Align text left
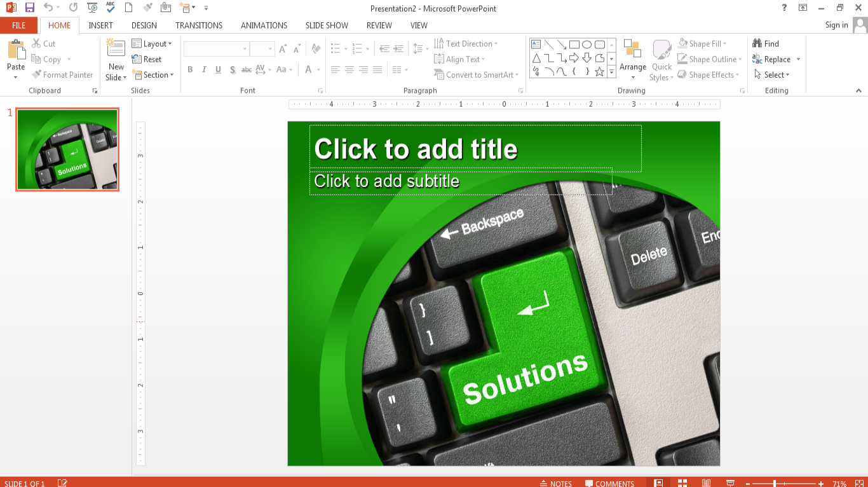868x487 pixels. tap(336, 70)
